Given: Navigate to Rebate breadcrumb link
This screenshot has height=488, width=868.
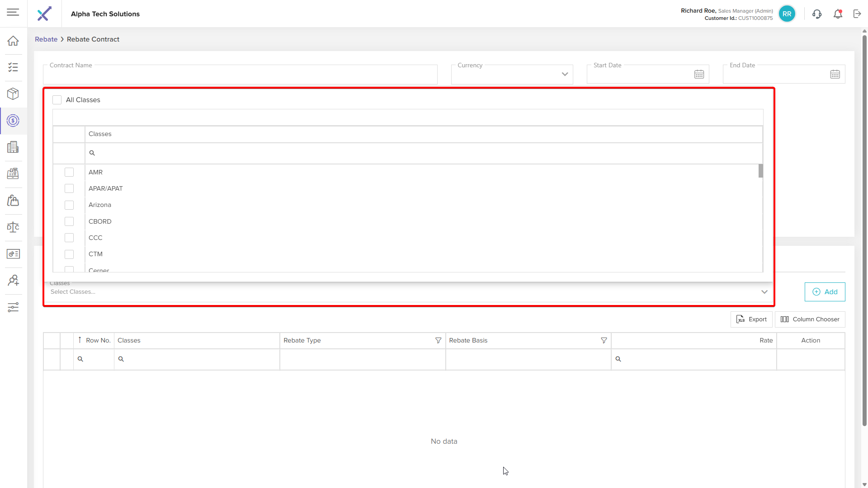Looking at the screenshot, I should [46, 39].
